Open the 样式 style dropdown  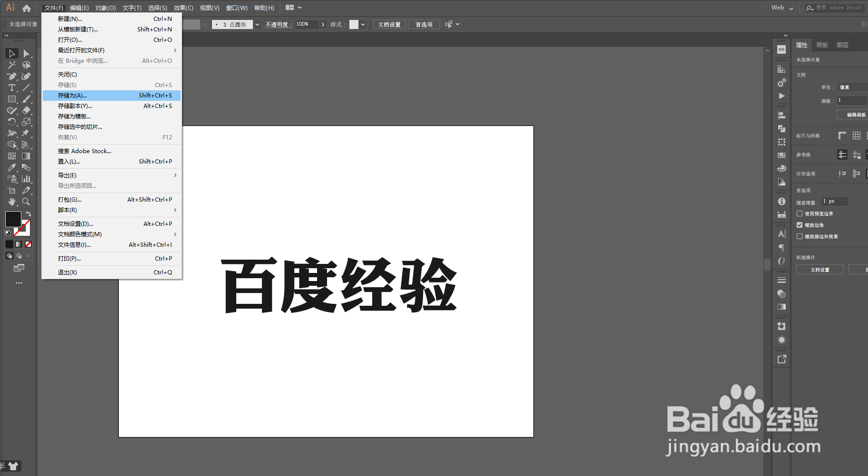pos(364,24)
